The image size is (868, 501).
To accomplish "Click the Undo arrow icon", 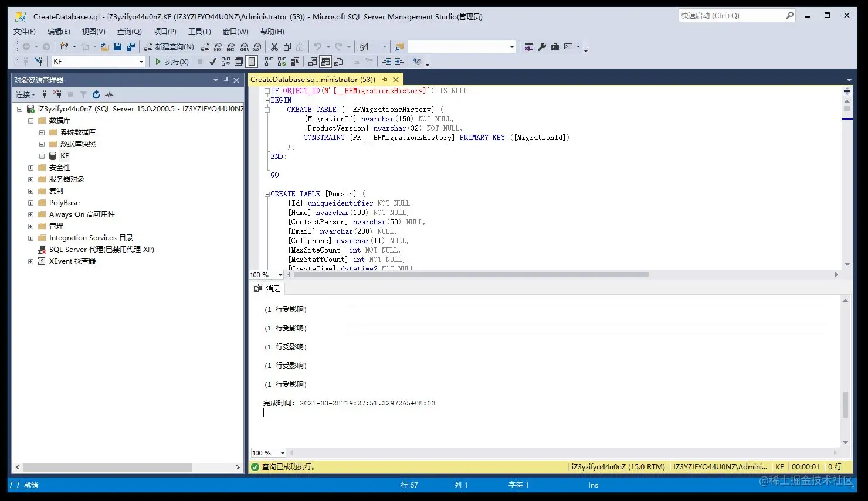I will pos(318,47).
